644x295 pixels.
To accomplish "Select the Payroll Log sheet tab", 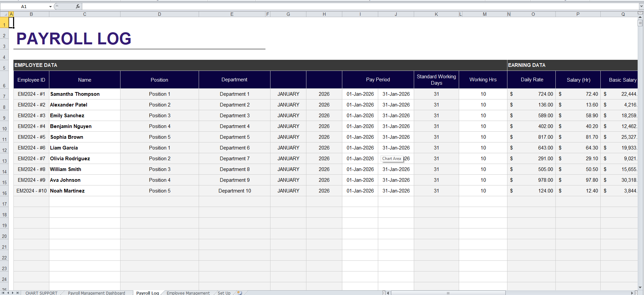I will coord(148,293).
